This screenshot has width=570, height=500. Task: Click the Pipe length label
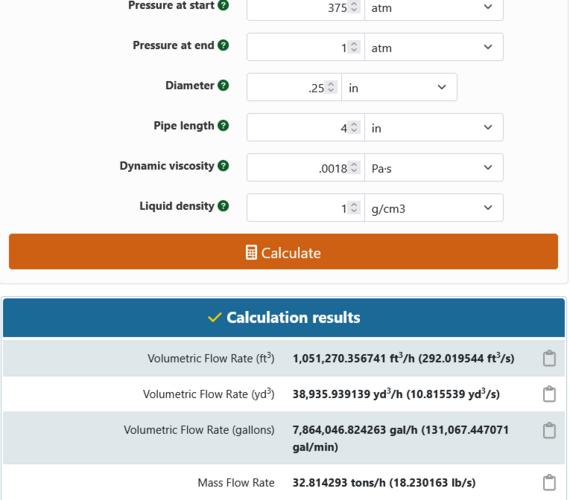point(184,126)
